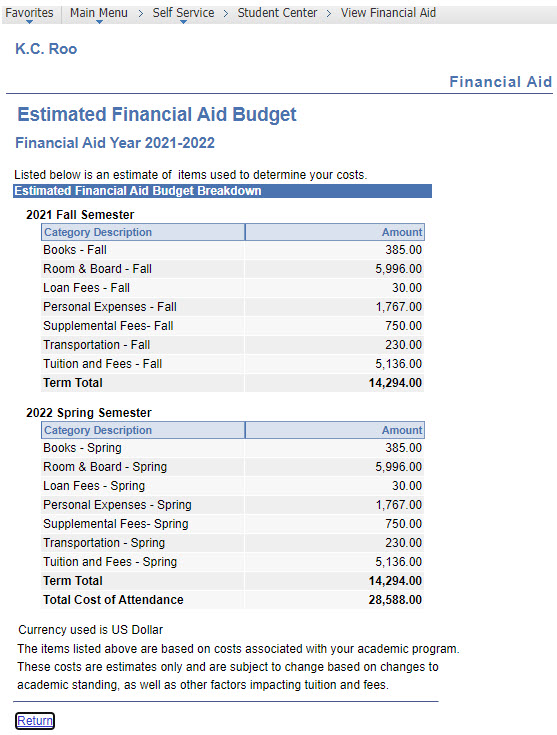Click the 2021 Fall Semester label
The width and height of the screenshot is (557, 735).
[80, 215]
